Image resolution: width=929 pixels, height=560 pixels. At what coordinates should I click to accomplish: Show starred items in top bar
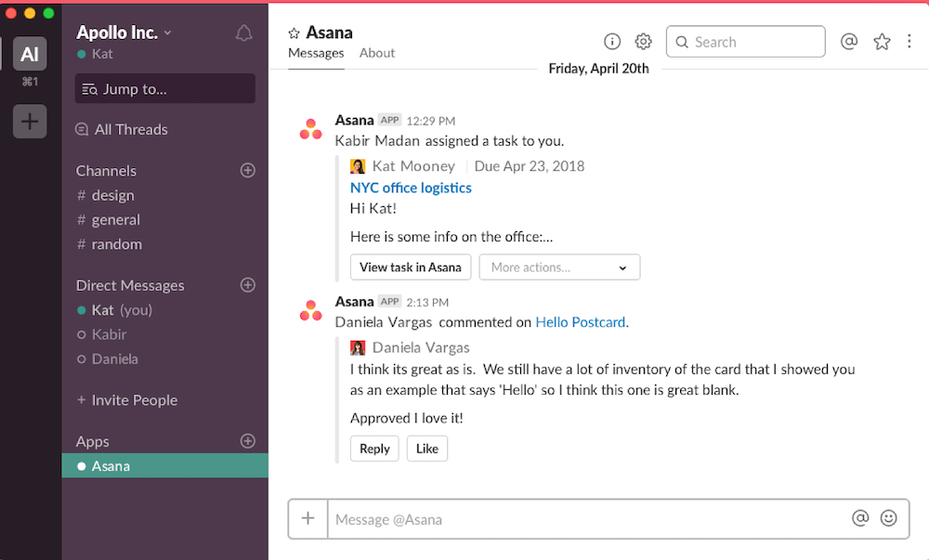coord(882,42)
